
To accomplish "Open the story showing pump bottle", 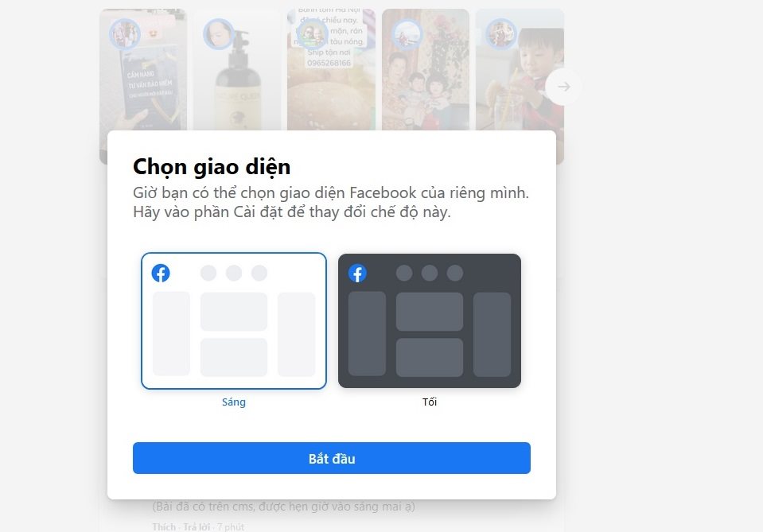I will (x=237, y=69).
